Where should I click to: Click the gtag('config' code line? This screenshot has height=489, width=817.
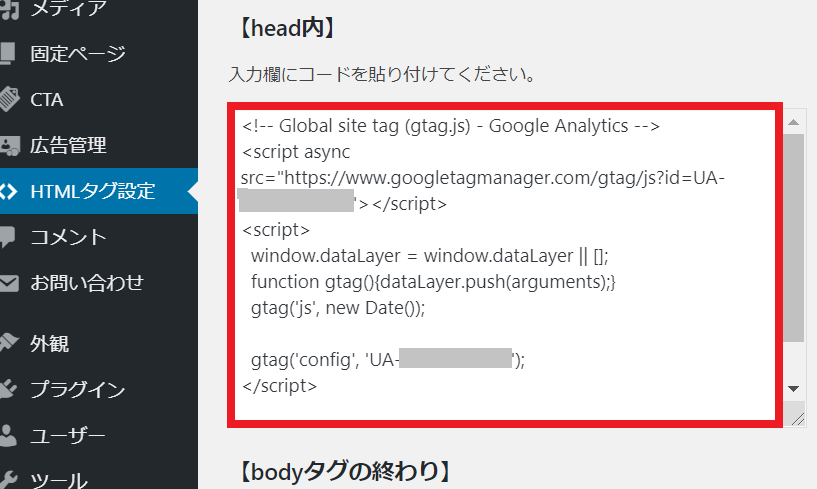click(388, 360)
